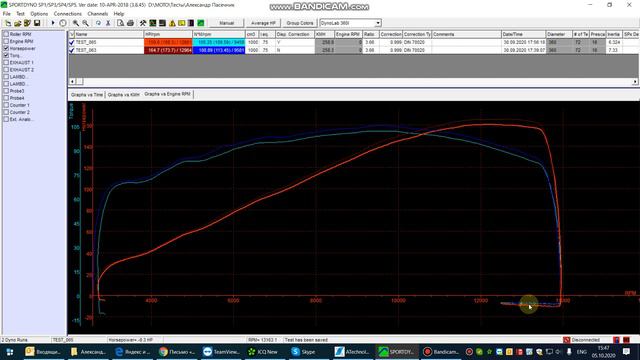The image size is (640, 360).
Task: Open TeamViewer from the taskbar
Action: (221, 352)
